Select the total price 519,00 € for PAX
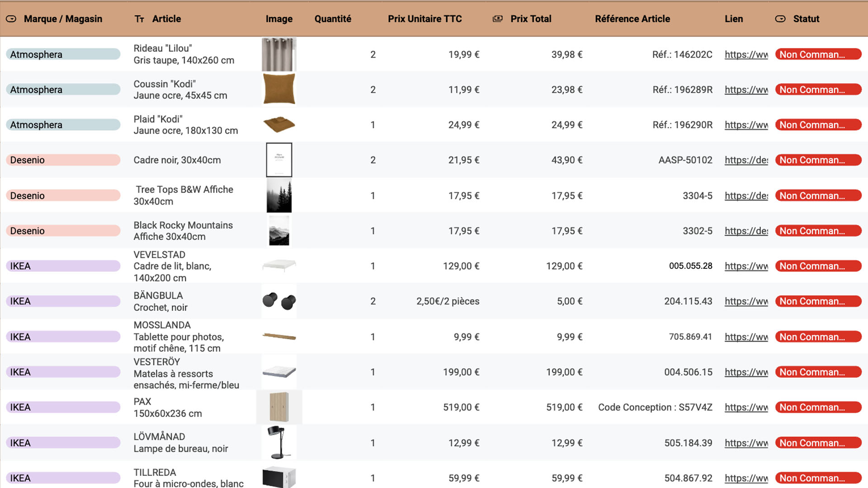868x488 pixels. 564,407
